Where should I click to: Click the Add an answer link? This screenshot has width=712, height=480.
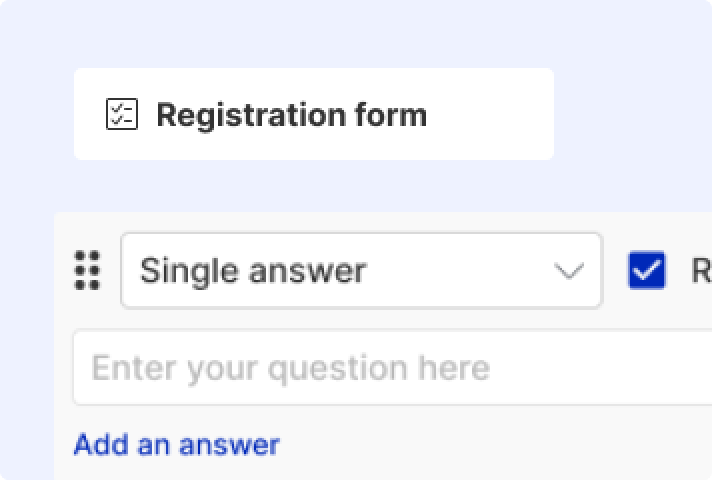pyautogui.click(x=177, y=444)
